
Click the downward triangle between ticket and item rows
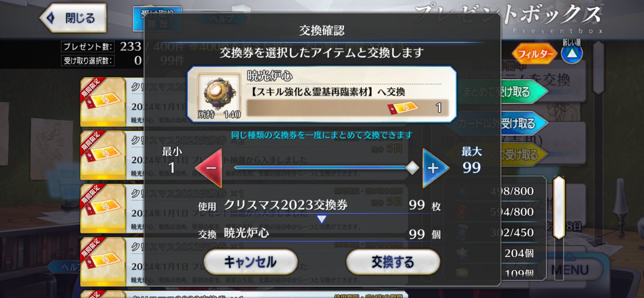tap(322, 219)
